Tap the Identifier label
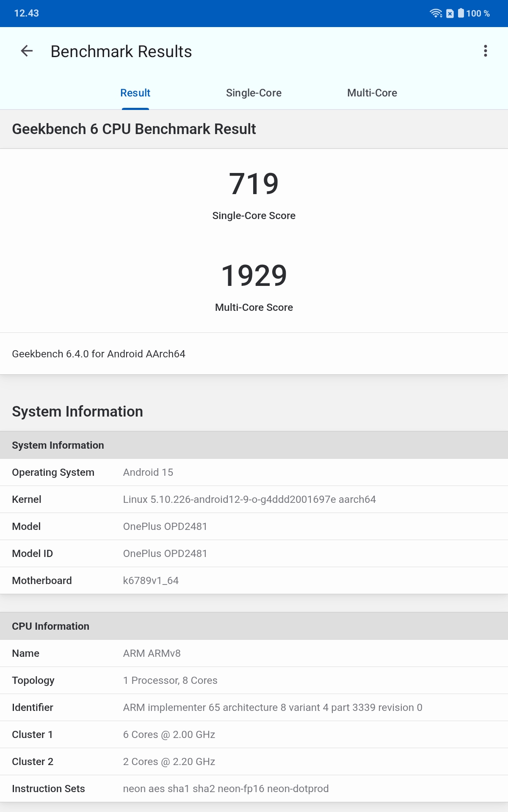This screenshot has height=812, width=508. click(x=33, y=708)
